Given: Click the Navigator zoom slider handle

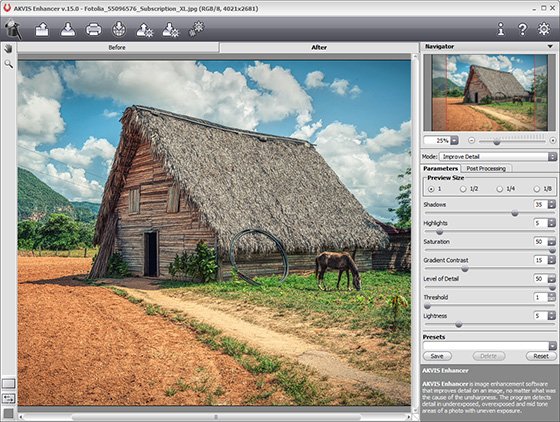Looking at the screenshot, I should coord(496,142).
